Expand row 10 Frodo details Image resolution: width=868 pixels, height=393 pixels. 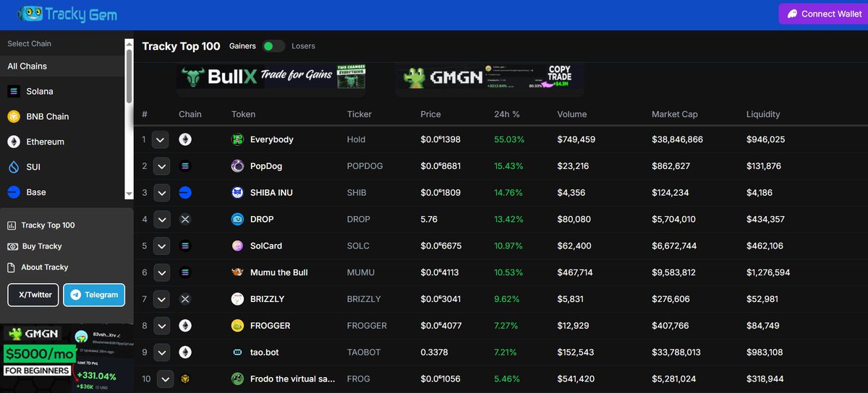tap(166, 379)
